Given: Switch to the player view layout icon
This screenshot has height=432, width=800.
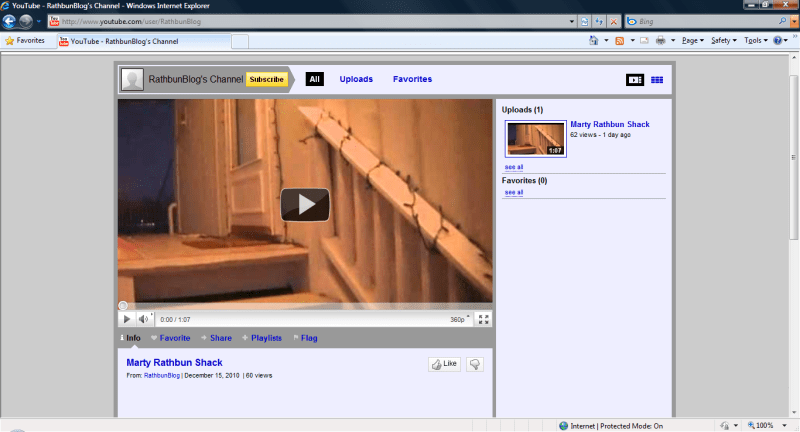Looking at the screenshot, I should click(x=634, y=80).
